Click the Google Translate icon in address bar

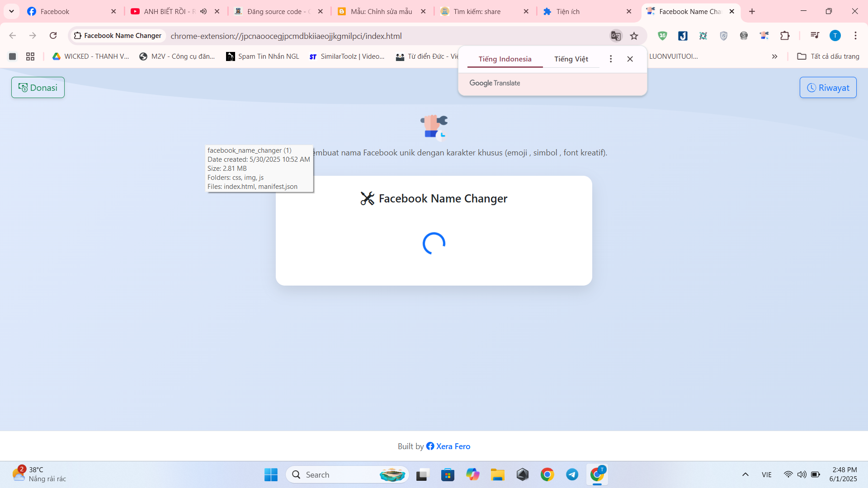pos(616,36)
